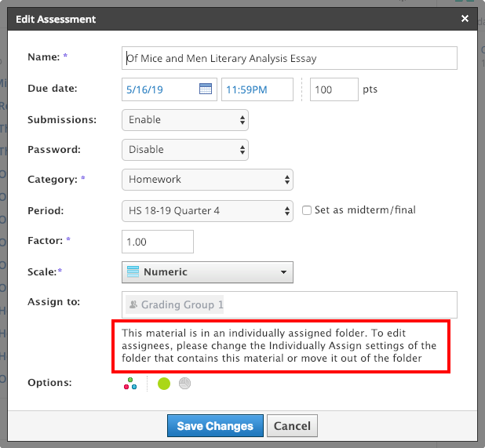
Task: Click the gray pie chart icon in Options
Action: click(185, 384)
